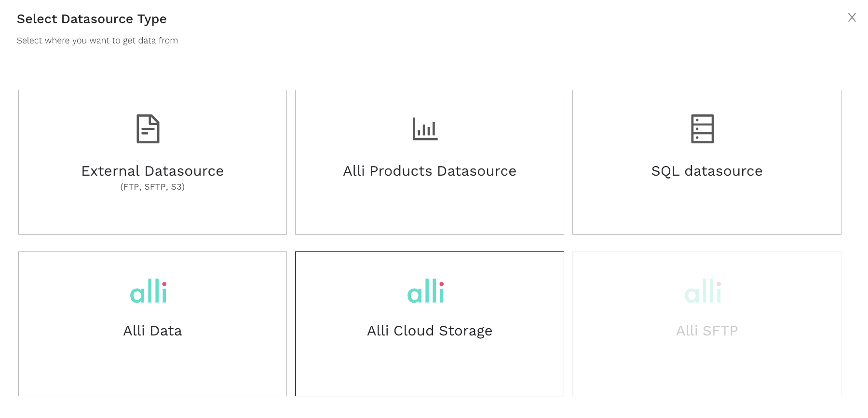This screenshot has height=418, width=868.
Task: Select the External Datasource label
Action: [152, 171]
